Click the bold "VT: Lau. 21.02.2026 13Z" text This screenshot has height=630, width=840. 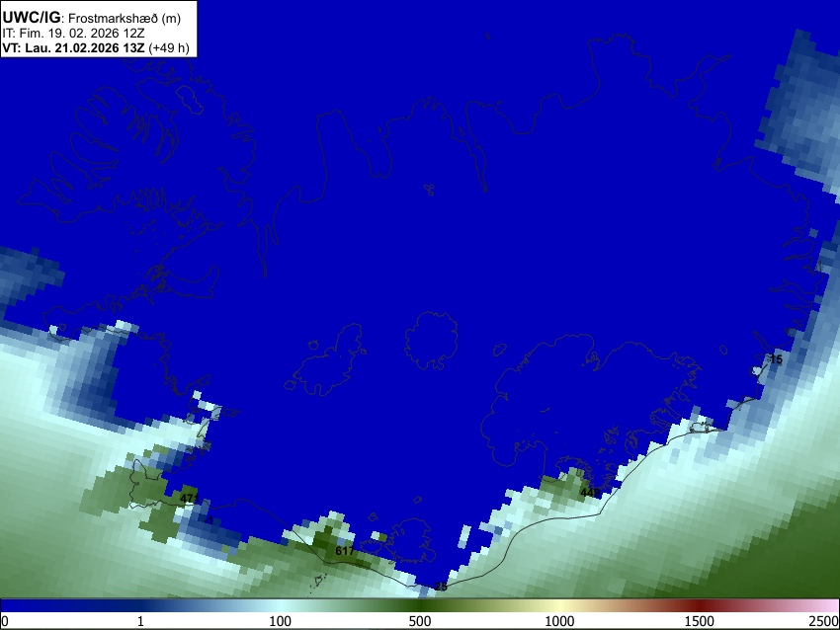[x=73, y=47]
